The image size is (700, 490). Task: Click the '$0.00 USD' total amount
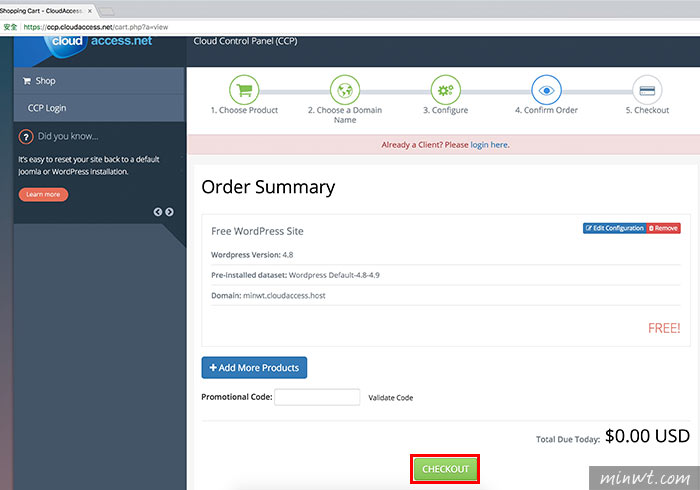pos(647,436)
